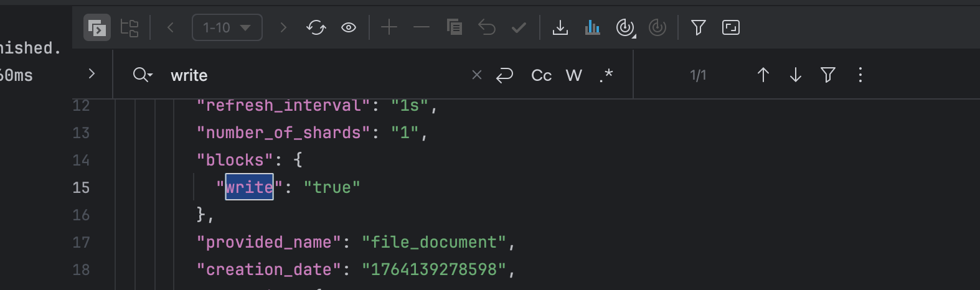Click the "refresh_interval" key
The height and width of the screenshot is (290, 980).
coord(283,105)
